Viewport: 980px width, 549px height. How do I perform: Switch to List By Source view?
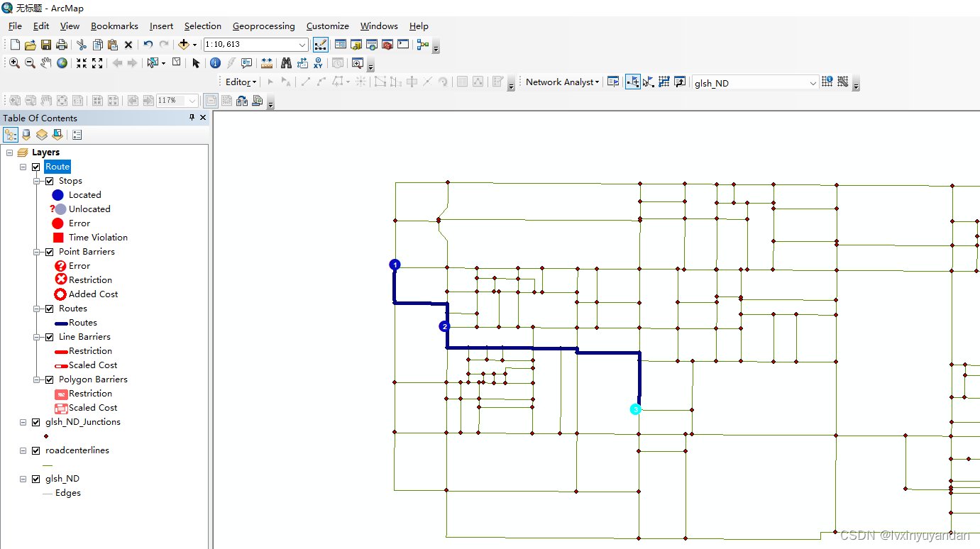point(26,134)
